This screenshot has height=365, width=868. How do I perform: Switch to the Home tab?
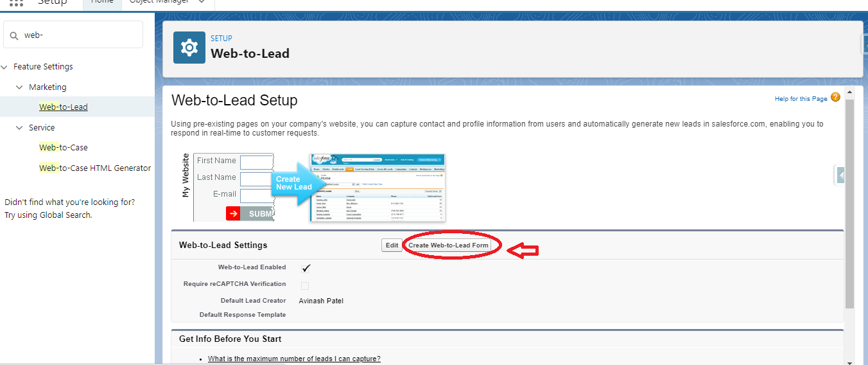coord(101,2)
